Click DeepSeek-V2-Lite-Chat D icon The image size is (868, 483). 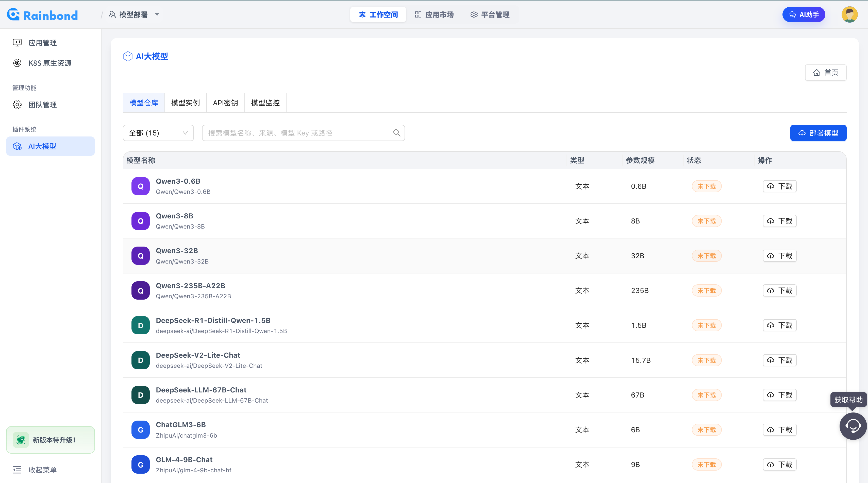click(141, 360)
